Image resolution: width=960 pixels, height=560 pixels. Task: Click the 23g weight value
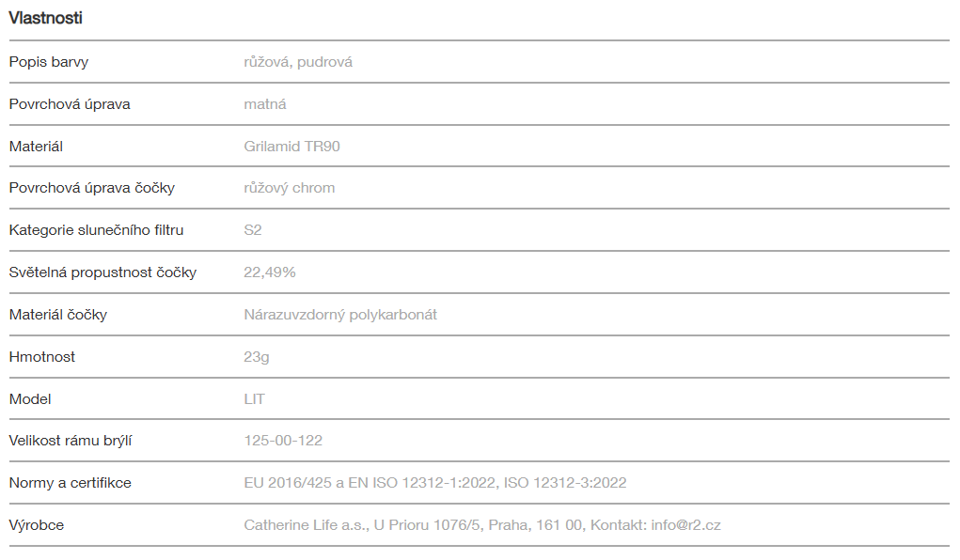[x=257, y=357]
